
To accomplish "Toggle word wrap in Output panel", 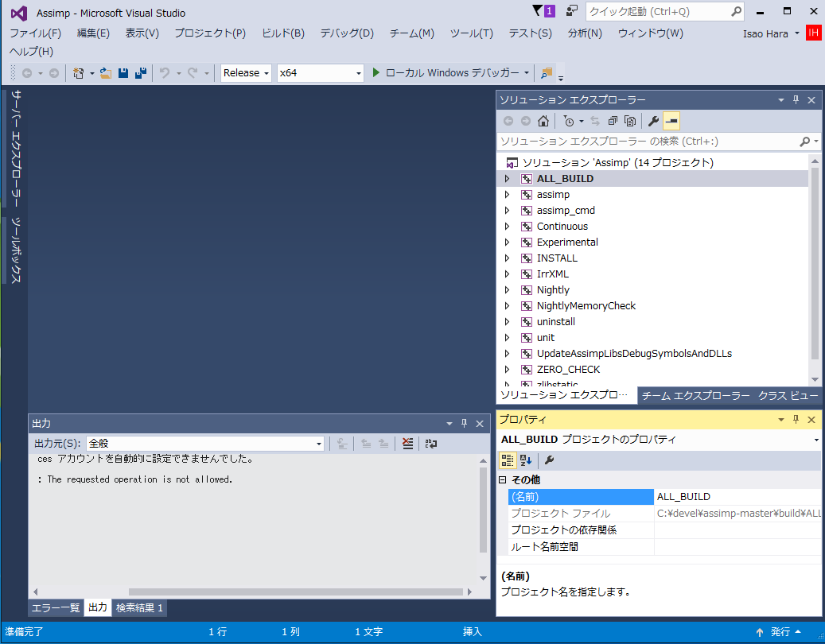I will tap(431, 444).
